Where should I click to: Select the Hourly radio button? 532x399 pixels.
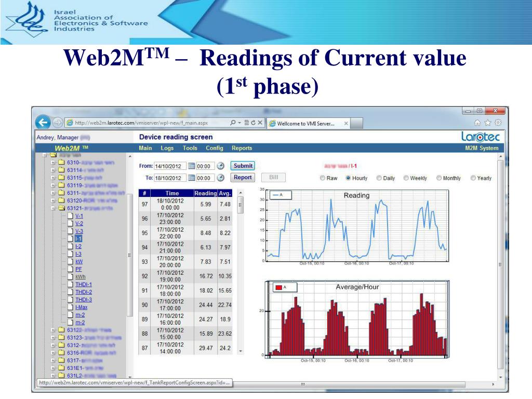348,178
